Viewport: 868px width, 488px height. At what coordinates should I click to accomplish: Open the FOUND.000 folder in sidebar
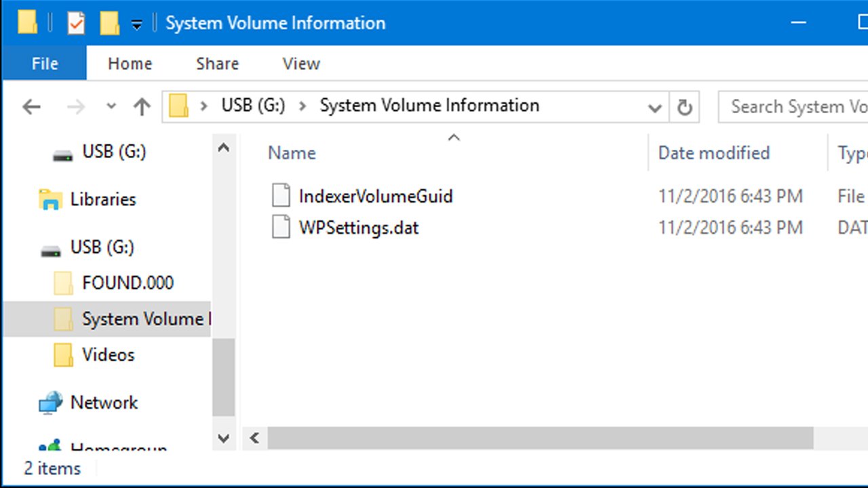point(127,283)
